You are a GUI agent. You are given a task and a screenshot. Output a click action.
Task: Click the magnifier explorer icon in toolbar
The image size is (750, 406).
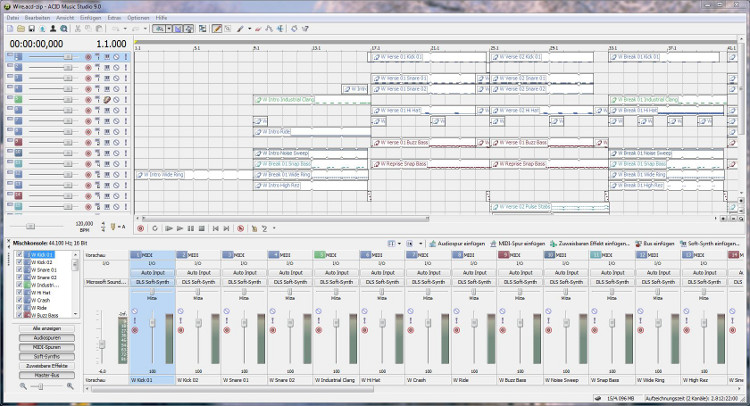click(64, 29)
